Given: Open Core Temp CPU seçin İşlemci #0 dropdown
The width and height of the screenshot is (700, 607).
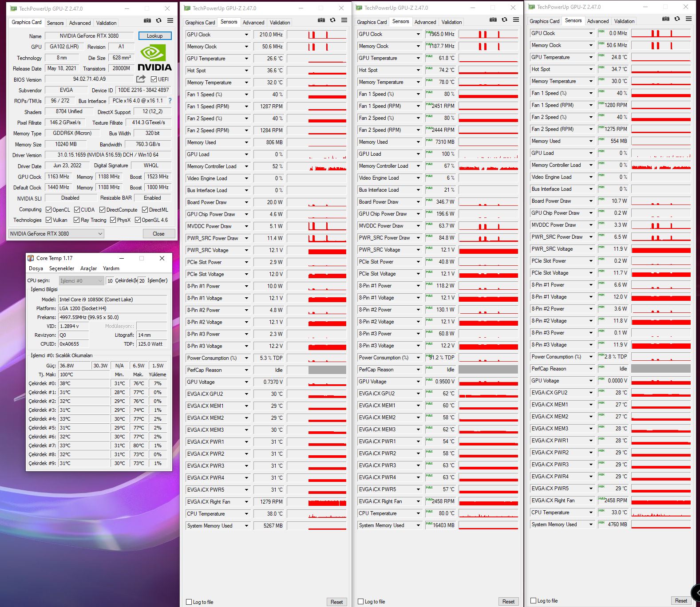Looking at the screenshot, I should [x=82, y=281].
